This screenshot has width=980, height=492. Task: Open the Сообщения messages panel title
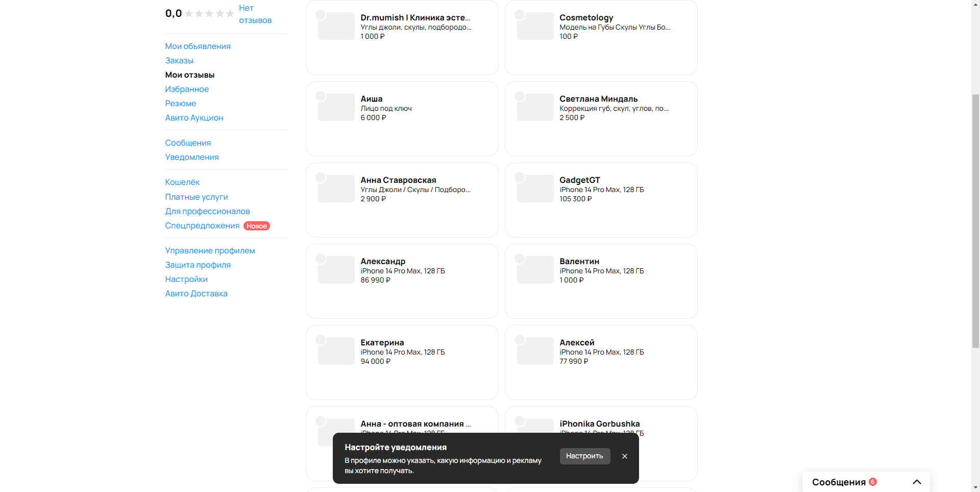click(x=839, y=482)
